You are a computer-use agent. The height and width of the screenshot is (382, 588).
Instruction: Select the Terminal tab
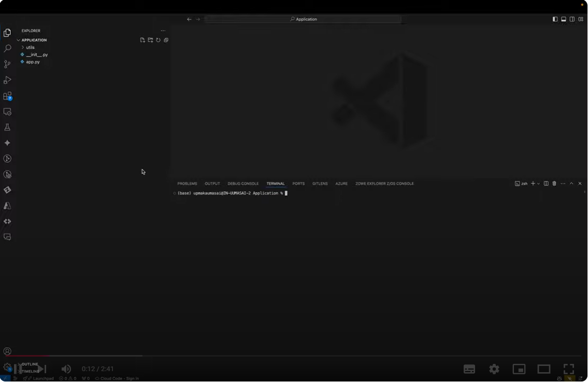276,183
